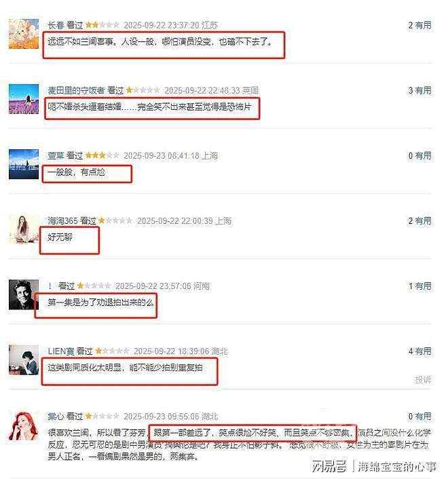Click the black-and-white portrait avatar
The image size is (448, 479).
(24, 294)
